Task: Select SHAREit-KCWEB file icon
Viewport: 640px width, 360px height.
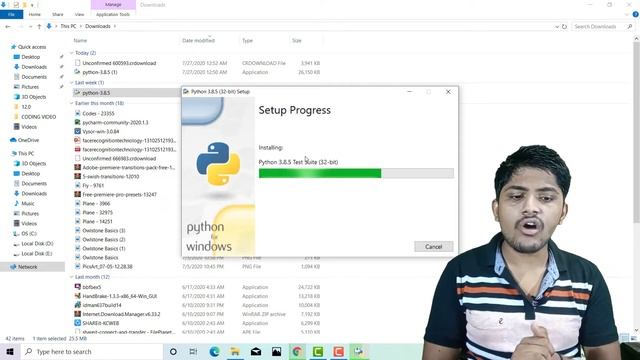Action: (78, 323)
